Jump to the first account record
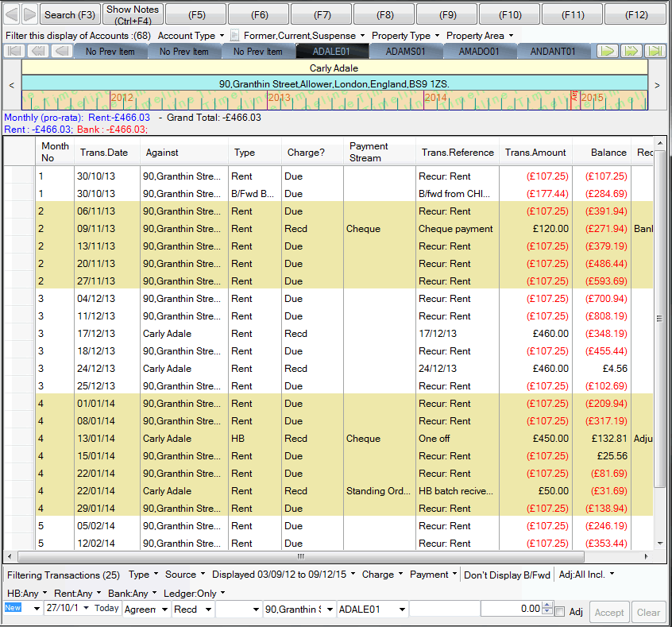Screen dimensions: 672x627 (x=15, y=52)
